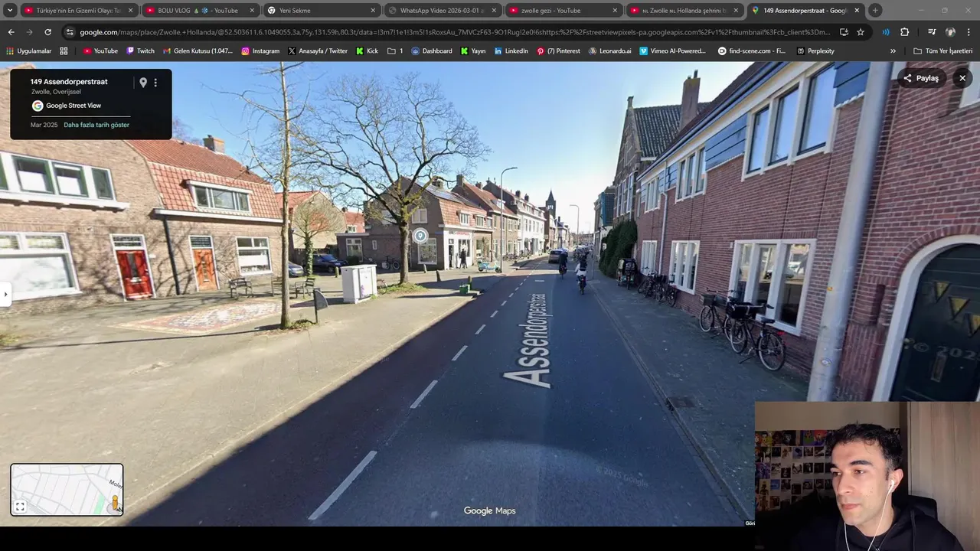Go back with browser back arrow
The width and height of the screenshot is (980, 551).
point(11,32)
